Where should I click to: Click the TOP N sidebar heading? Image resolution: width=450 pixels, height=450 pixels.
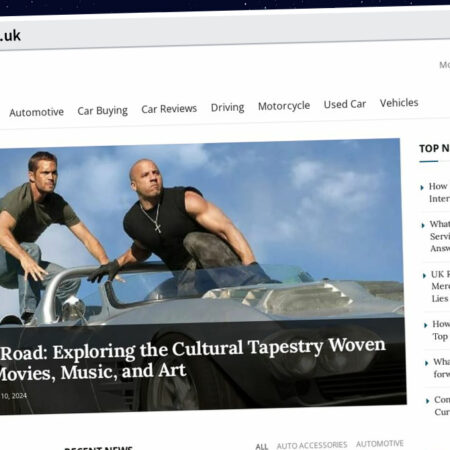[434, 148]
